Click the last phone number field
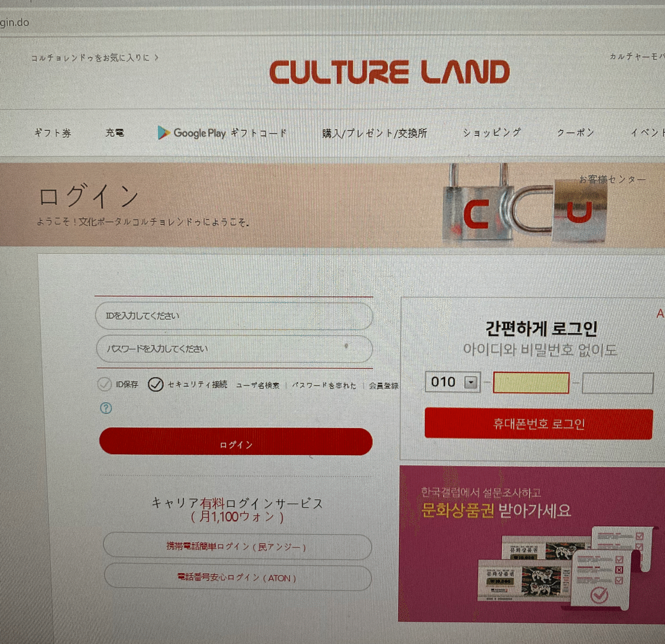The width and height of the screenshot is (665, 644). [618, 383]
